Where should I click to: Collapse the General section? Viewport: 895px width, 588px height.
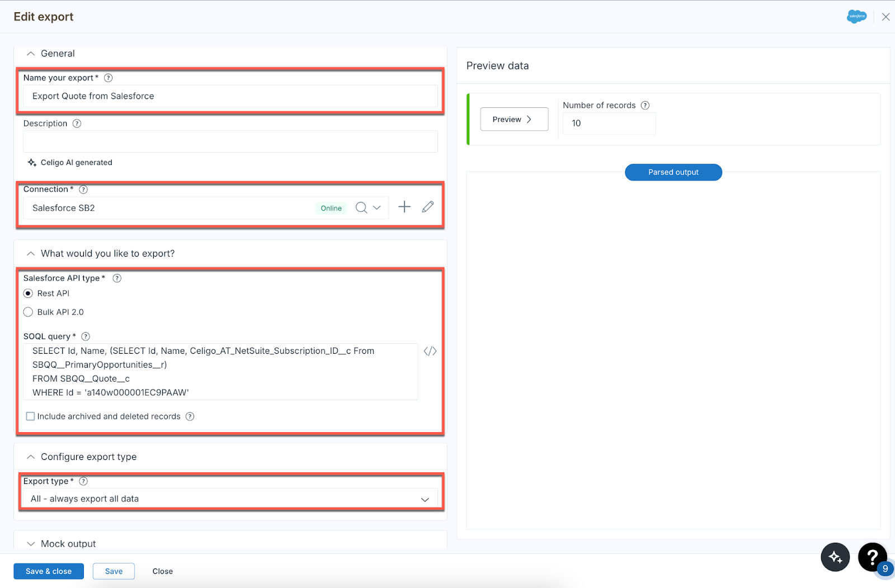[31, 54]
